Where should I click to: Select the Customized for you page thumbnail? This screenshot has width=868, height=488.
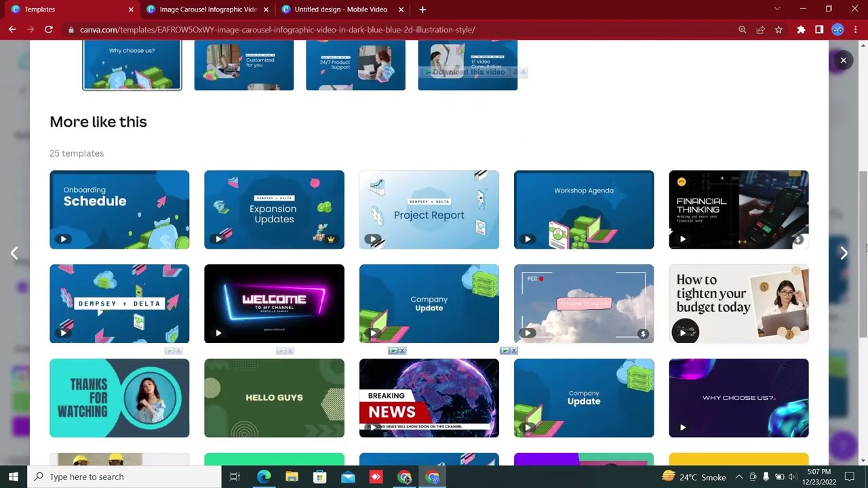(244, 65)
